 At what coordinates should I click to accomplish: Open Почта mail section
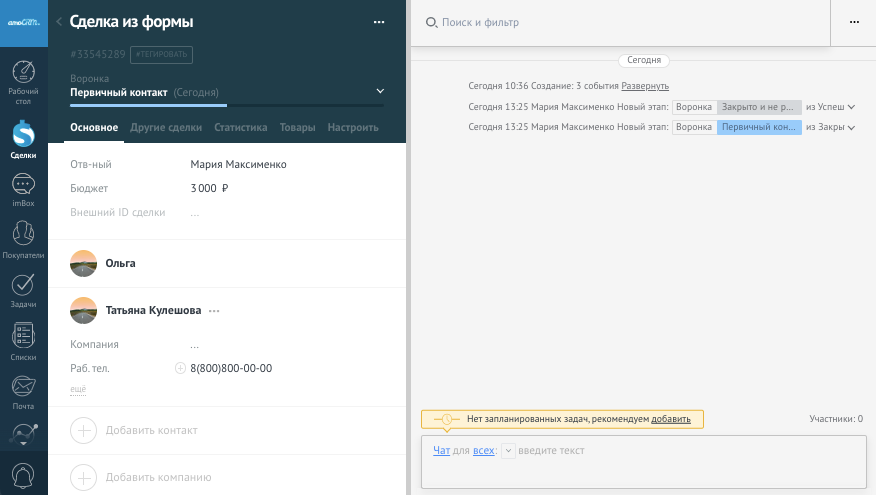click(x=24, y=392)
